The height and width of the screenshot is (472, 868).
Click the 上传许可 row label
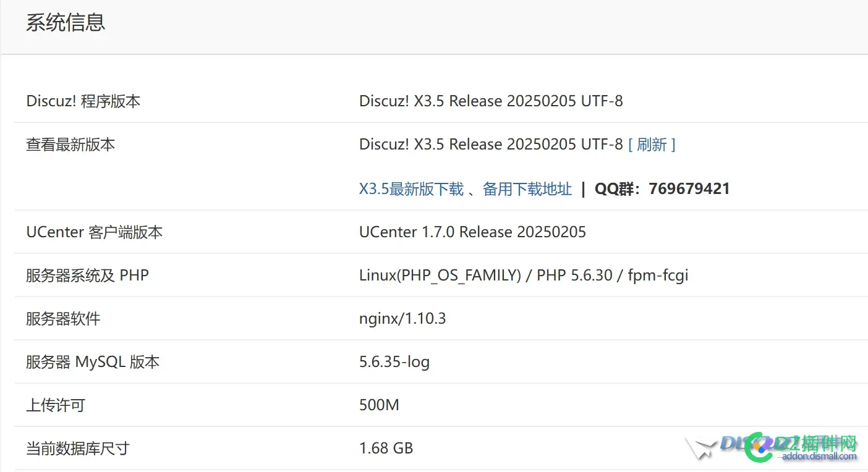[x=56, y=405]
